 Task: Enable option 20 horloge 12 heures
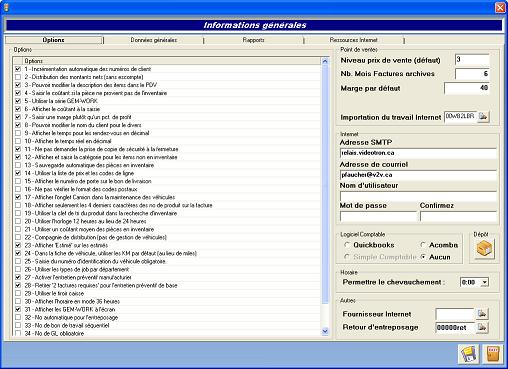click(x=18, y=221)
